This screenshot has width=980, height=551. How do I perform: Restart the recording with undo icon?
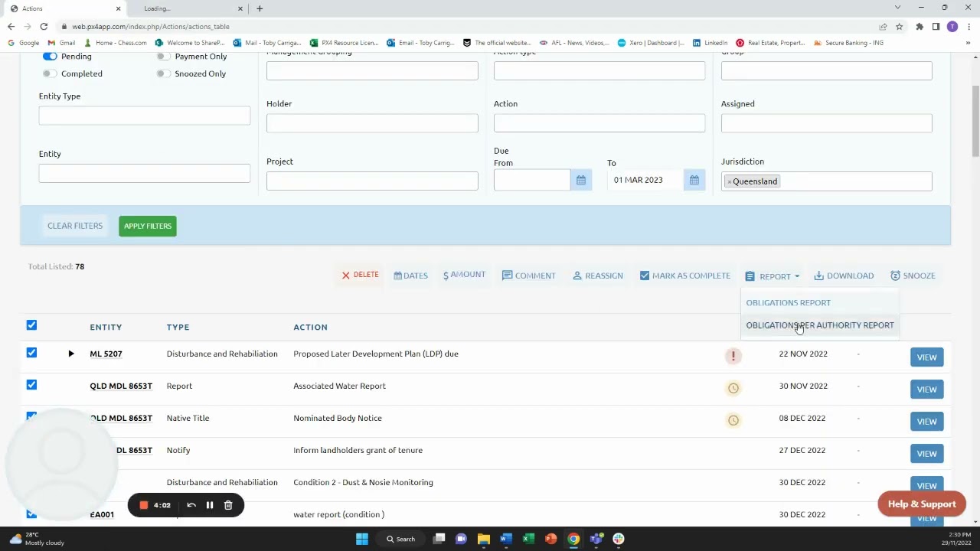click(x=191, y=505)
